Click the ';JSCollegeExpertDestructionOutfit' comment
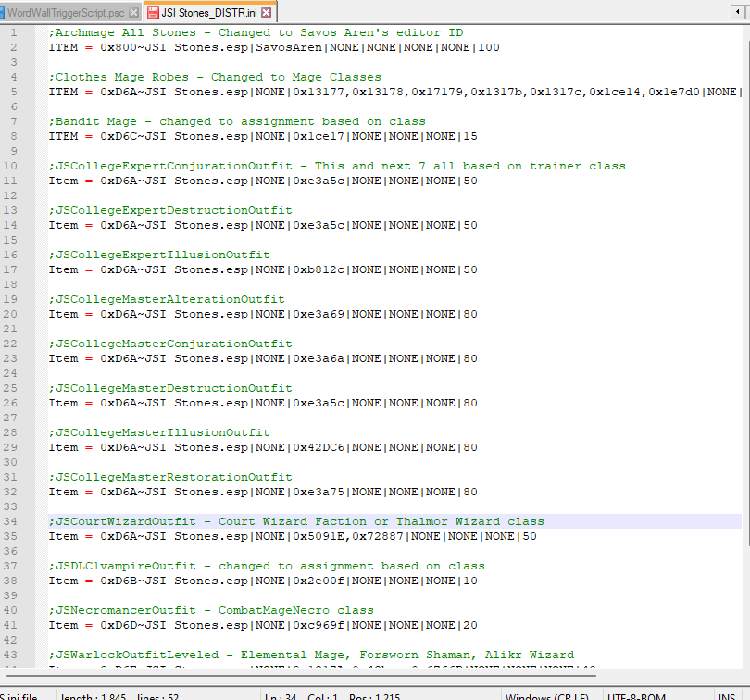 170,210
